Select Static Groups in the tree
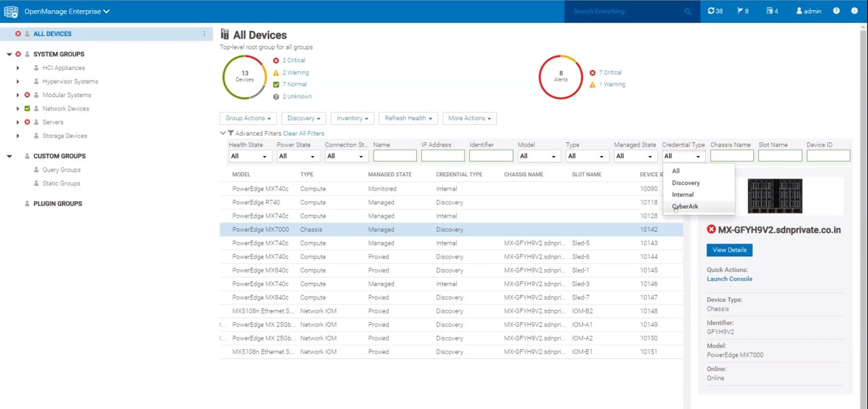 tap(61, 183)
